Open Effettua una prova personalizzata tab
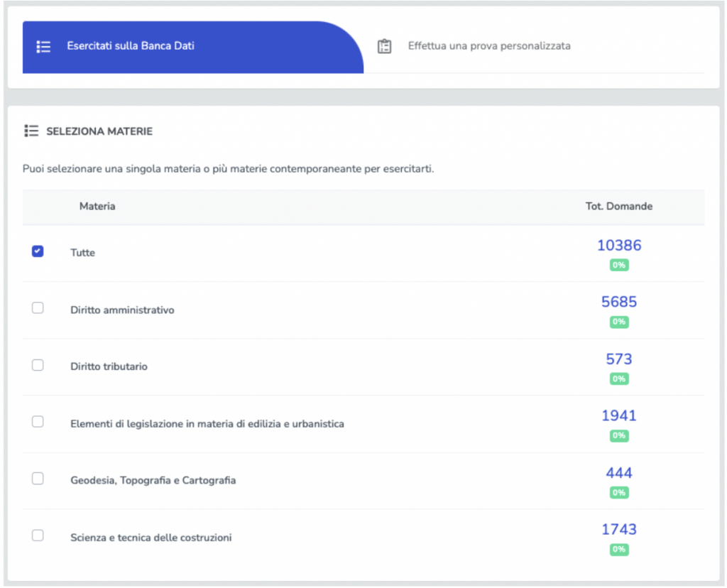Screen dimensions: 727x588 [488, 46]
